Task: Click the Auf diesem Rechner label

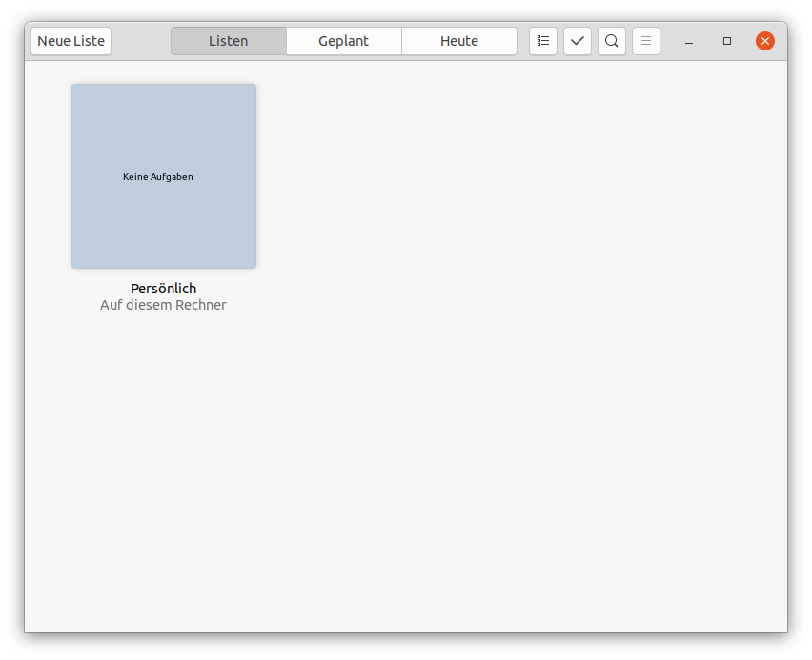Action: (163, 305)
